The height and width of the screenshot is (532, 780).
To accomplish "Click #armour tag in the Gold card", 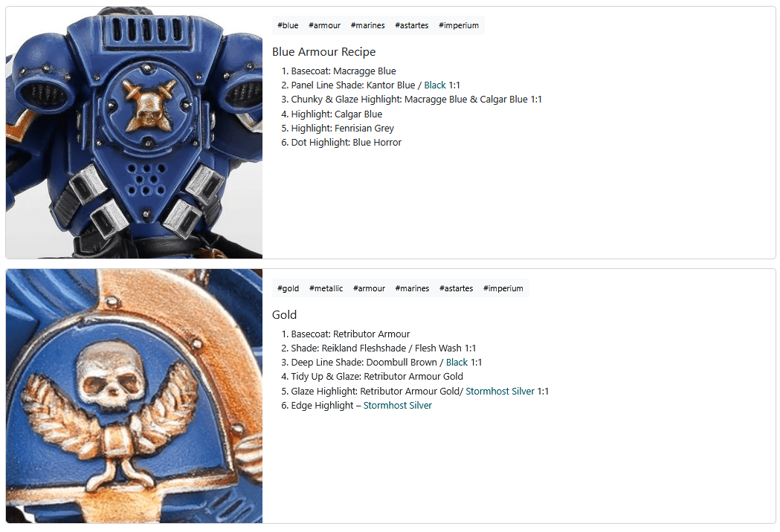I will pyautogui.click(x=369, y=288).
